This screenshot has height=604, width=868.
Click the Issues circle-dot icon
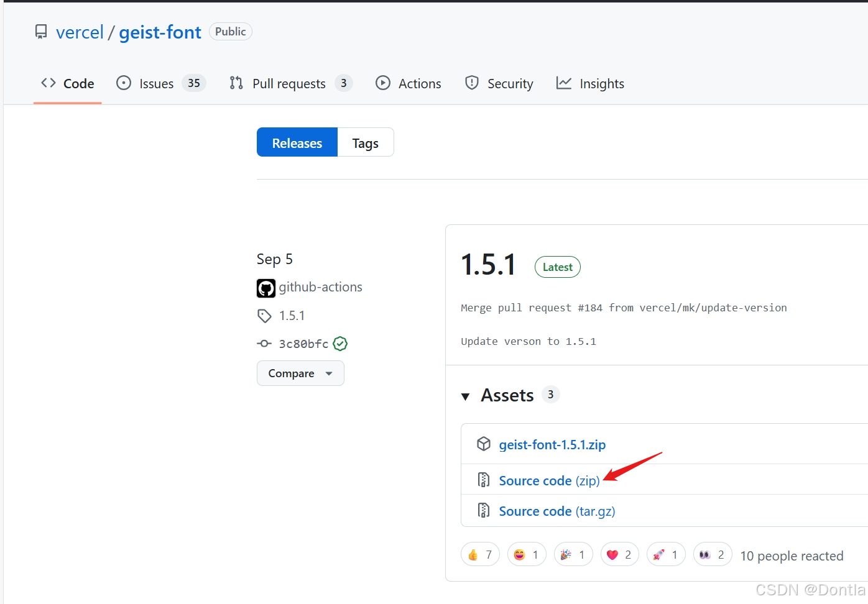pos(124,83)
